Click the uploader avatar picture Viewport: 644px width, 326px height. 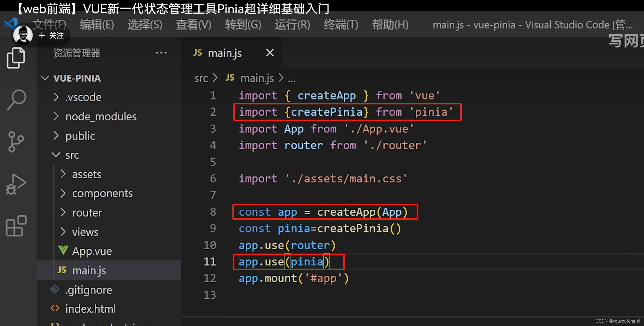pos(23,35)
